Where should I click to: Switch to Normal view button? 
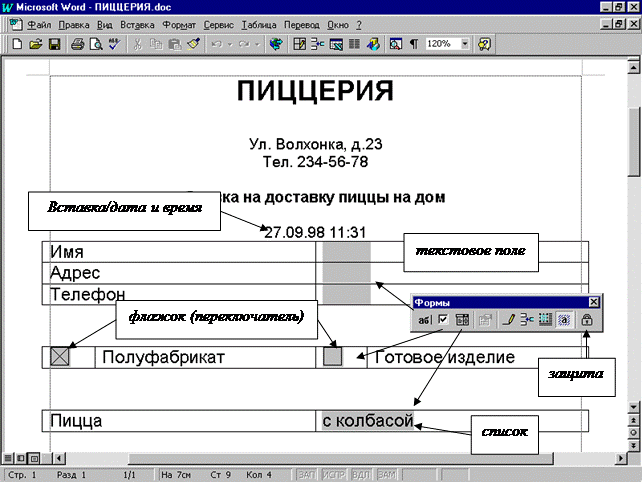click(7, 458)
